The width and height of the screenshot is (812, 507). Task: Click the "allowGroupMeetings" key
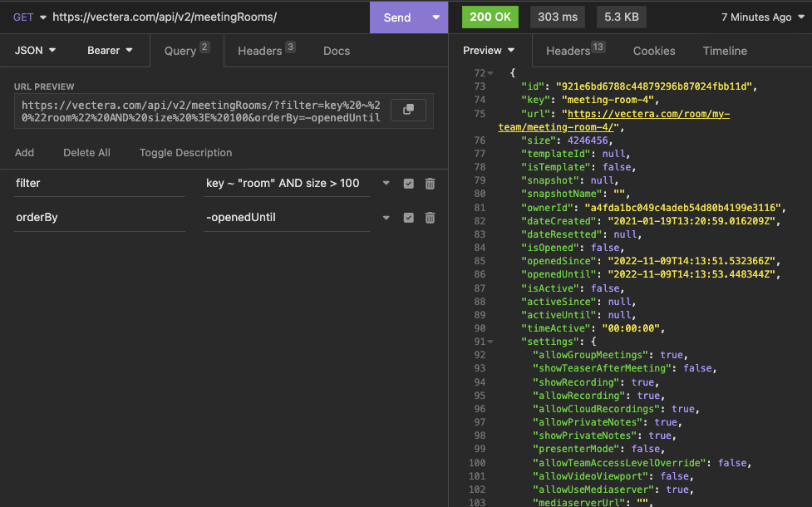click(590, 355)
